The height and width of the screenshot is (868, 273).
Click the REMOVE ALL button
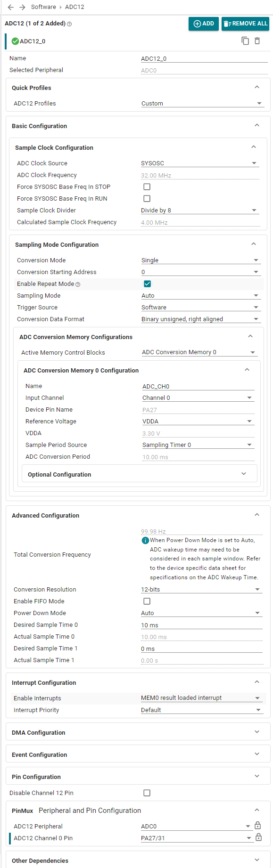click(x=245, y=24)
